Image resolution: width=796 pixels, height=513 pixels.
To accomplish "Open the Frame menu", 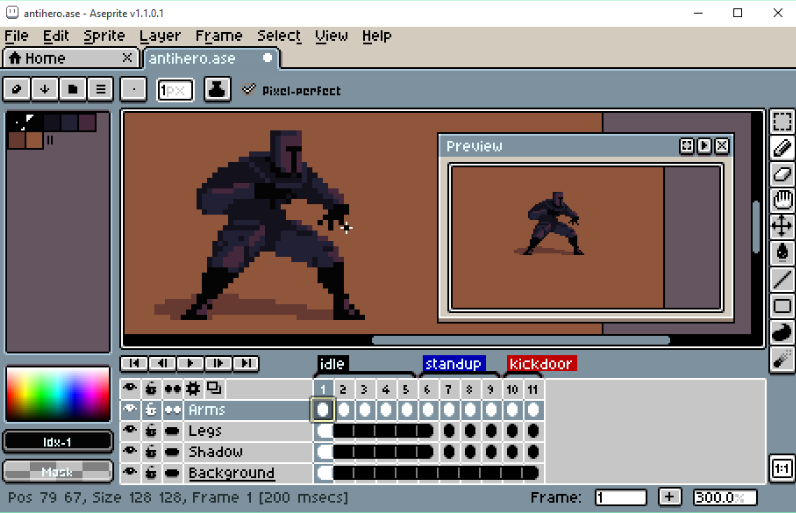I will click(x=219, y=36).
